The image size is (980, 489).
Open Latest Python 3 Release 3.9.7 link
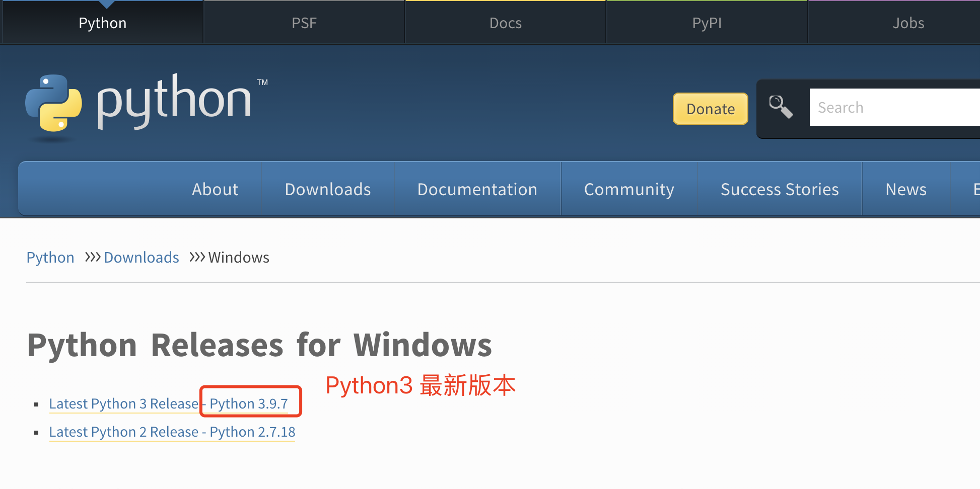click(169, 403)
